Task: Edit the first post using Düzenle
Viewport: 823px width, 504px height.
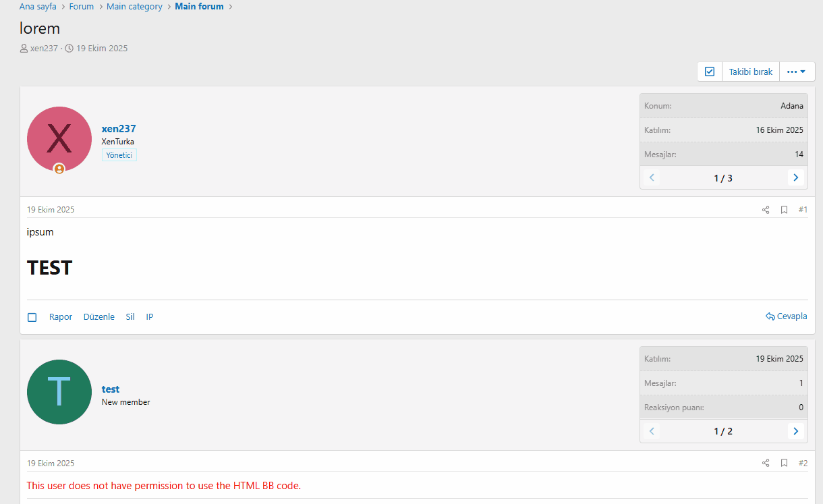Action: tap(98, 316)
